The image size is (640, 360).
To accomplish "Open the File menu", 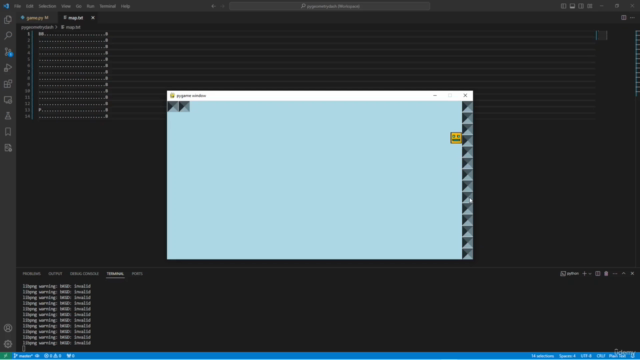I will click(x=18, y=6).
